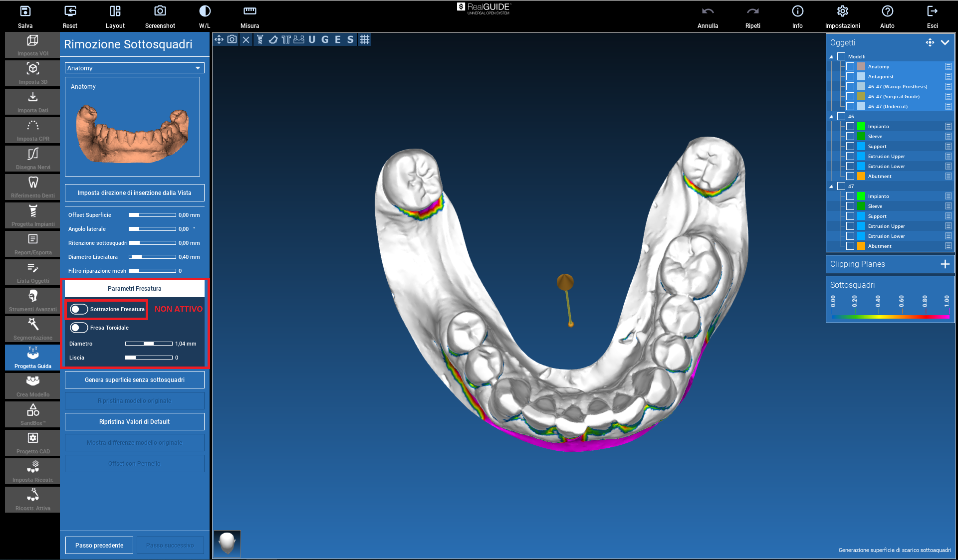
Task: Click Genera superficie senza sottosquadri button
Action: click(x=134, y=379)
